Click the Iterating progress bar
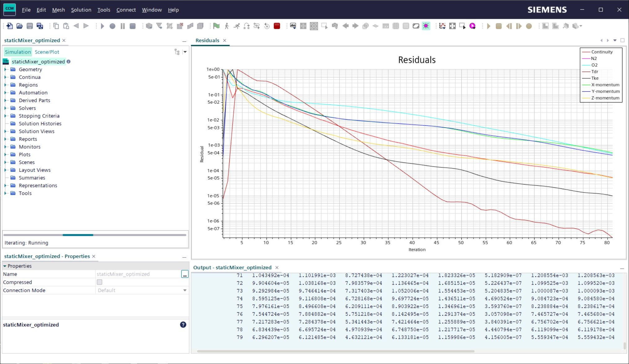The height and width of the screenshot is (364, 629). click(x=95, y=235)
